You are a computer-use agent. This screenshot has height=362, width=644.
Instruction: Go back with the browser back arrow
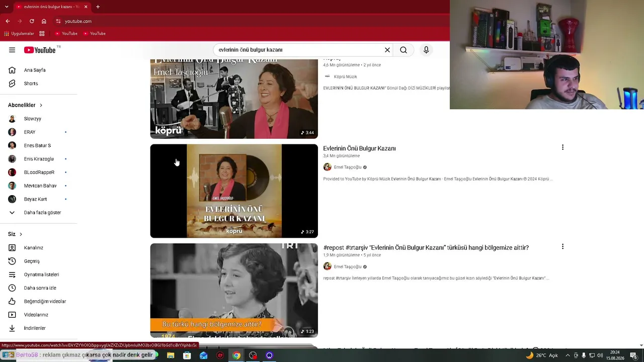tap(8, 21)
